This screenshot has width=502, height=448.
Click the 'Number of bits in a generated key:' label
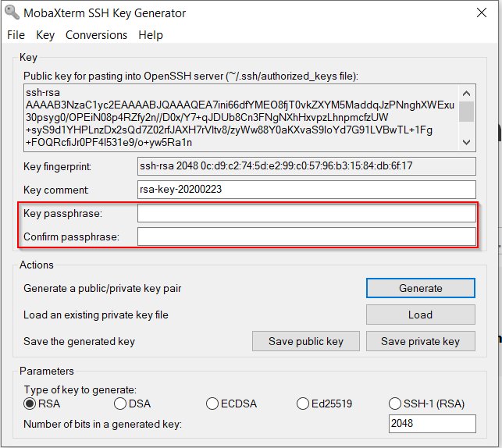pos(102,424)
